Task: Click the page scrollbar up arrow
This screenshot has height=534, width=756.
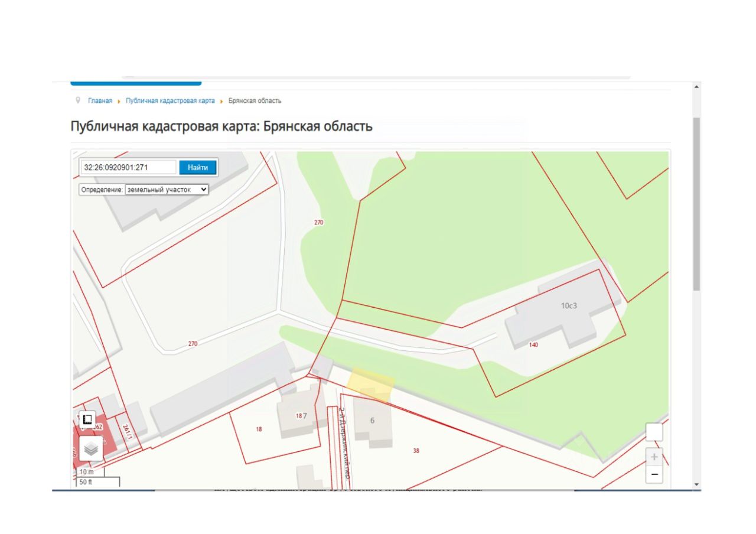Action: tap(696, 87)
